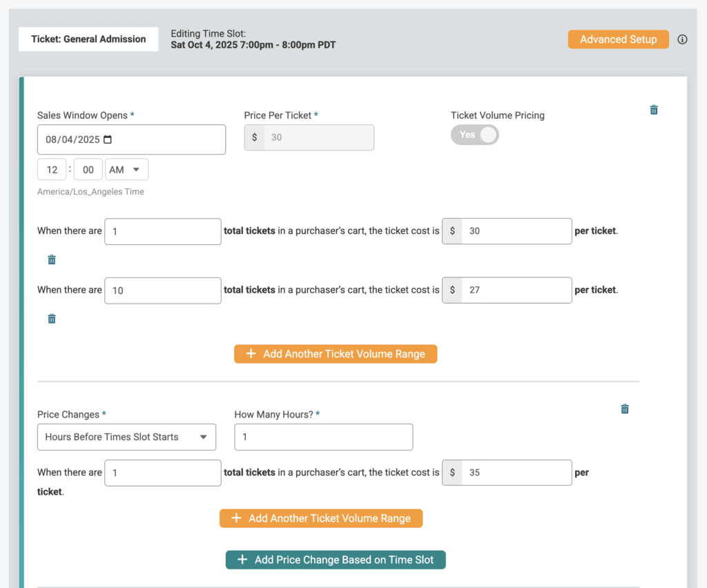
Task: Expand the Price Changes dropdown
Action: pos(126,437)
